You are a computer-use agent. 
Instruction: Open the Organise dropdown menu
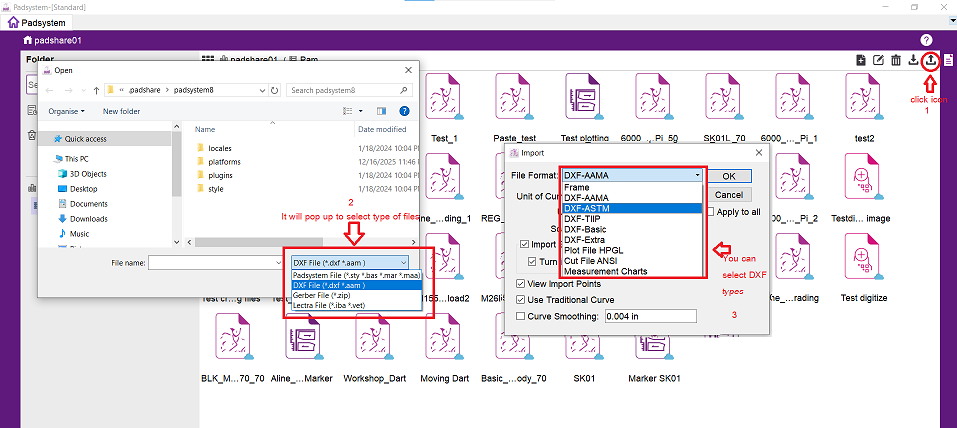[67, 111]
